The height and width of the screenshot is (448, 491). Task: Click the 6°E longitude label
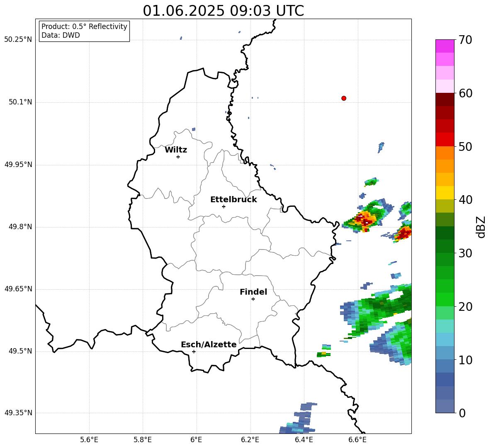196,440
